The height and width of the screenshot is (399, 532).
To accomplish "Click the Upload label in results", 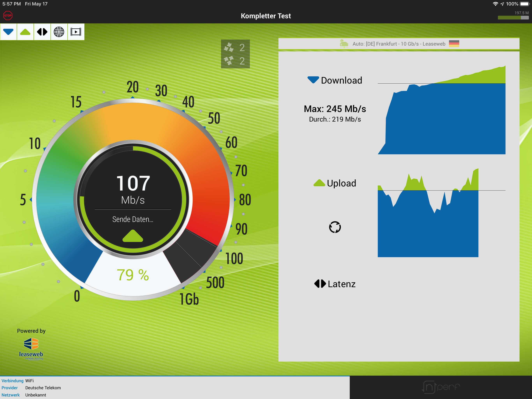I will tap(342, 183).
